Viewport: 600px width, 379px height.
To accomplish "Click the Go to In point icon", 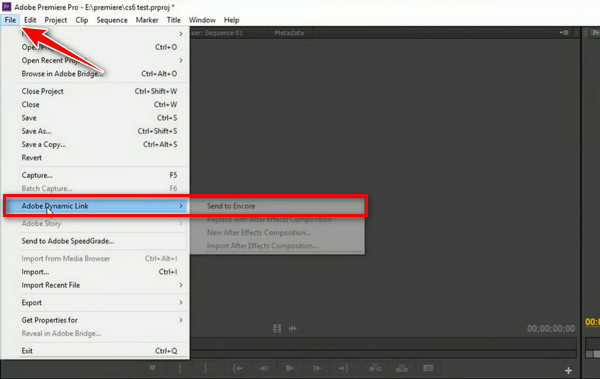I will 238,368.
